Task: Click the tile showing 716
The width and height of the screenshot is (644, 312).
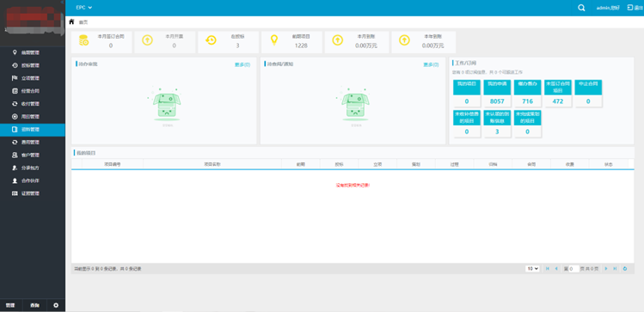Action: pos(527,94)
